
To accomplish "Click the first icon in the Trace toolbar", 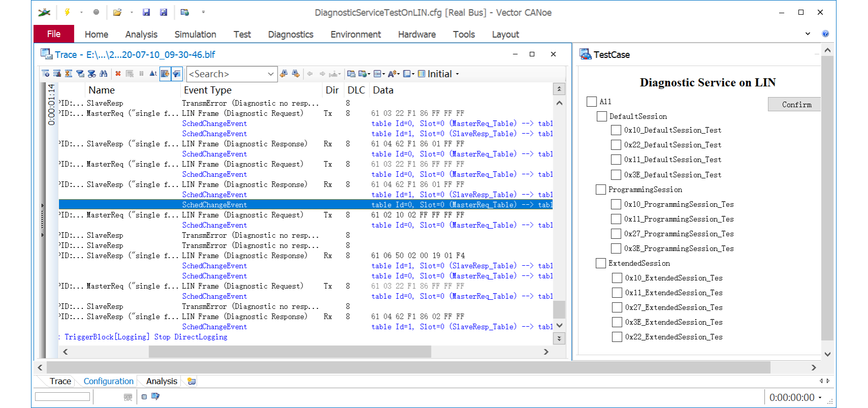I will tap(46, 74).
